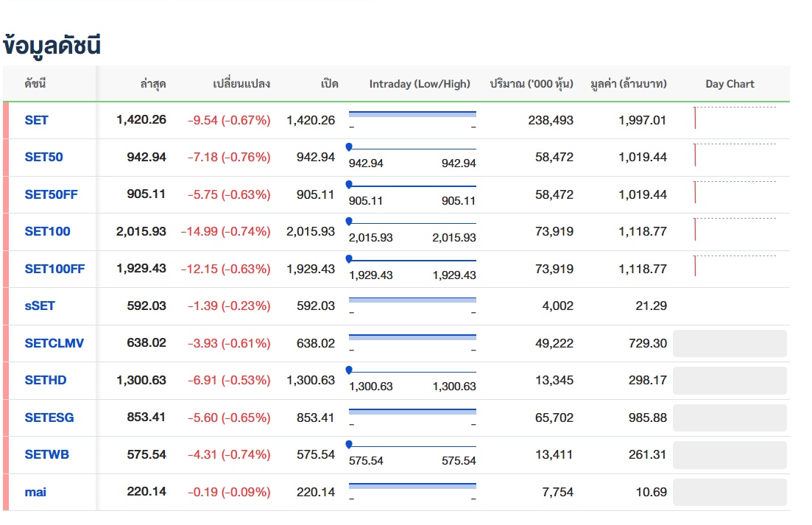This screenshot has height=525, width=812.
Task: Click the SETHD intraday range marker
Action: point(348,370)
